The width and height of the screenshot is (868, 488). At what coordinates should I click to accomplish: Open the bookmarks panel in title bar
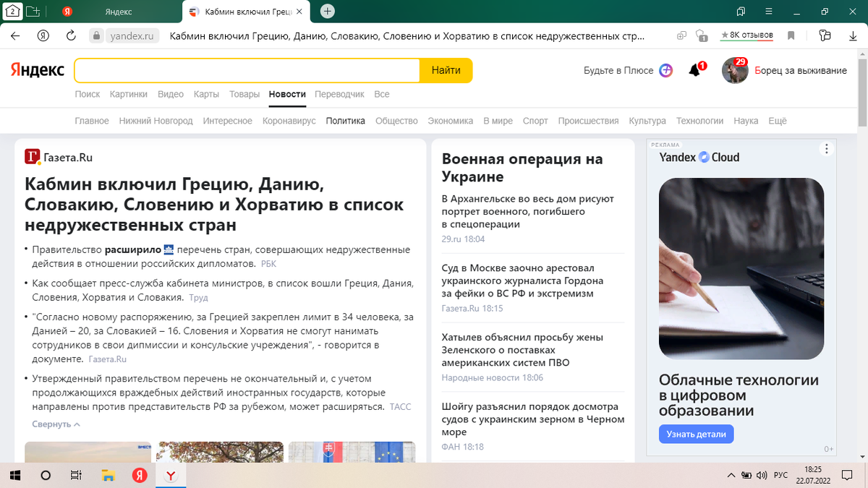click(x=740, y=12)
